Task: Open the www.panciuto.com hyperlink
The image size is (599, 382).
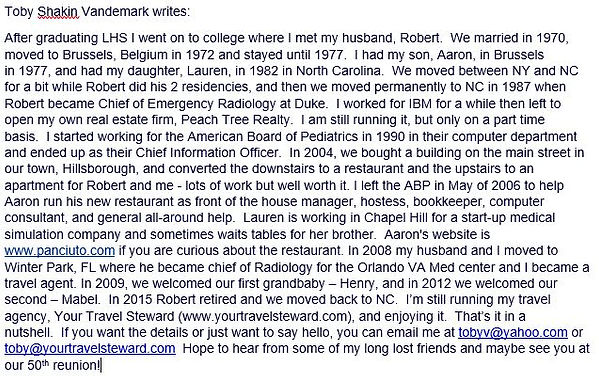Action: pyautogui.click(x=60, y=251)
